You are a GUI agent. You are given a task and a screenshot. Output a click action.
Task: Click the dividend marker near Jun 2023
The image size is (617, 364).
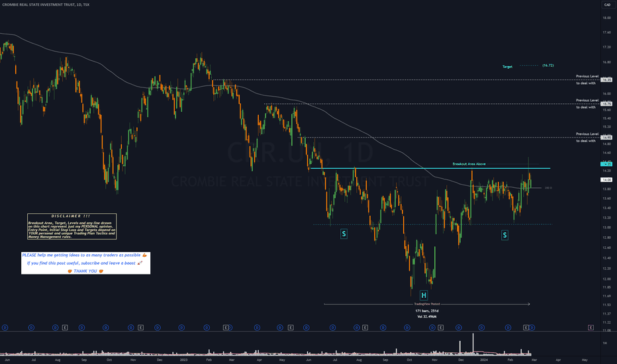(306, 328)
